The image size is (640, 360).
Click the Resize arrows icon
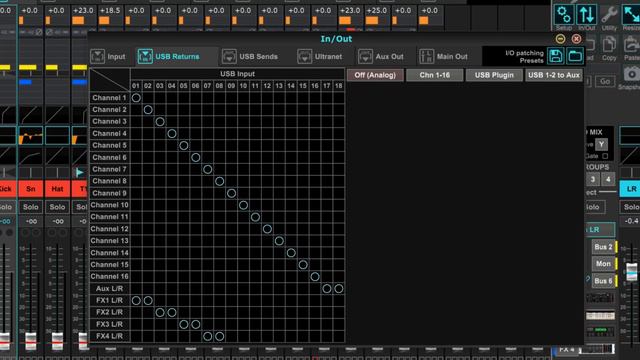[x=631, y=15]
